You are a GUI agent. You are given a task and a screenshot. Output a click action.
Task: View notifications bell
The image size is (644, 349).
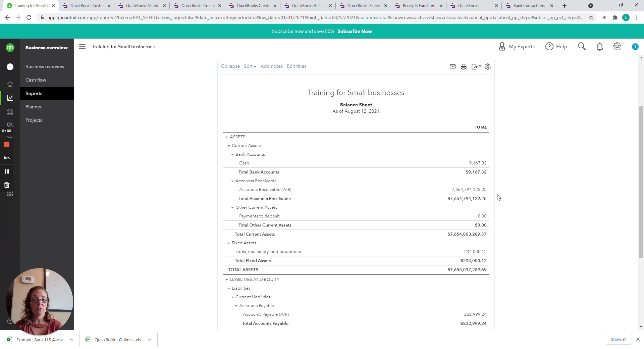[x=600, y=47]
